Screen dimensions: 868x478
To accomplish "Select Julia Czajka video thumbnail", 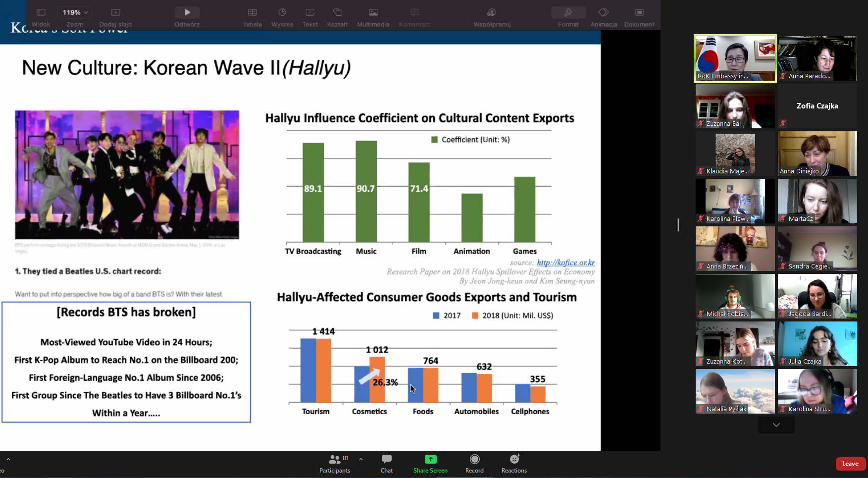I will pyautogui.click(x=817, y=344).
